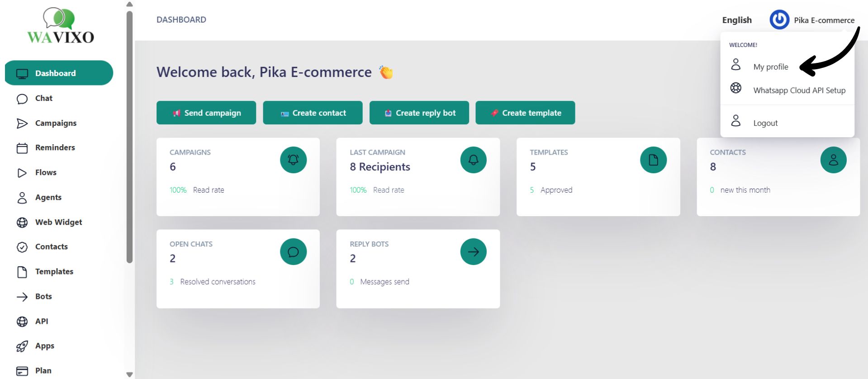Click the sidebar scrollbar down arrow
This screenshot has height=379, width=868.
[x=129, y=374]
